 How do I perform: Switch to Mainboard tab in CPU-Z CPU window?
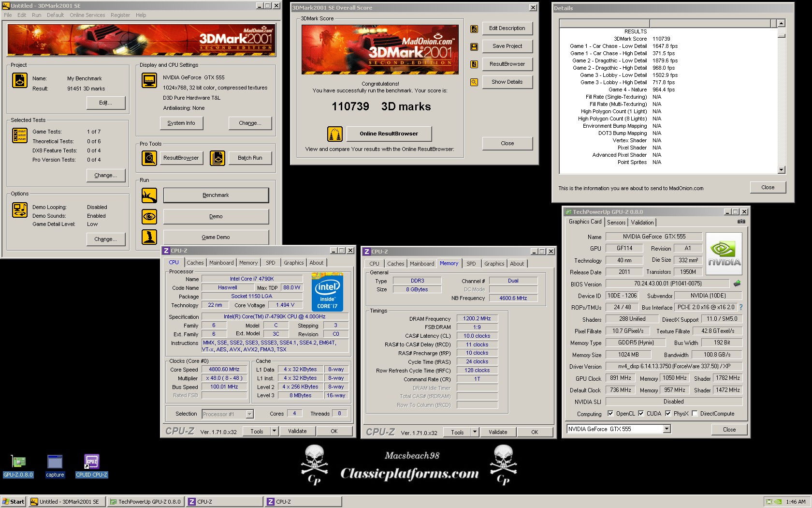coord(221,263)
